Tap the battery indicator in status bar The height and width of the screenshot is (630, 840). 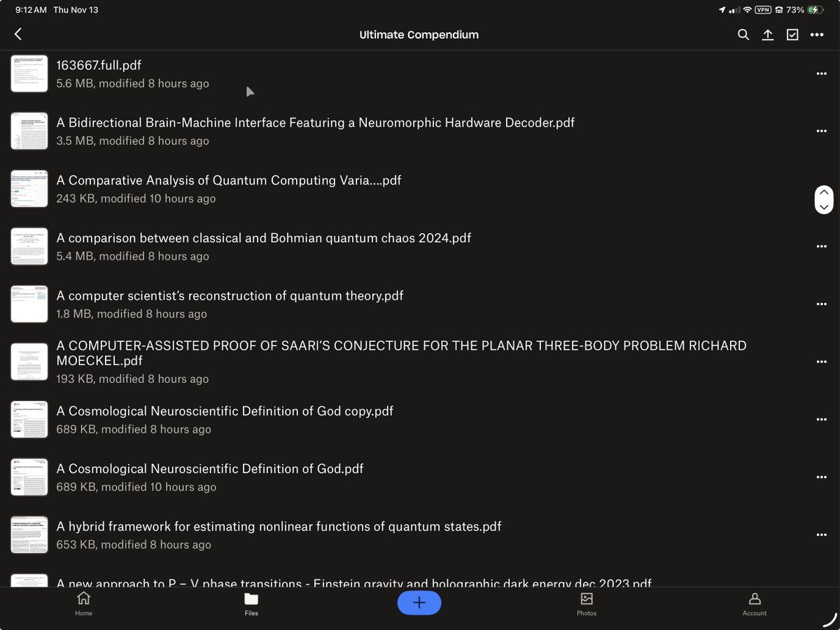815,10
